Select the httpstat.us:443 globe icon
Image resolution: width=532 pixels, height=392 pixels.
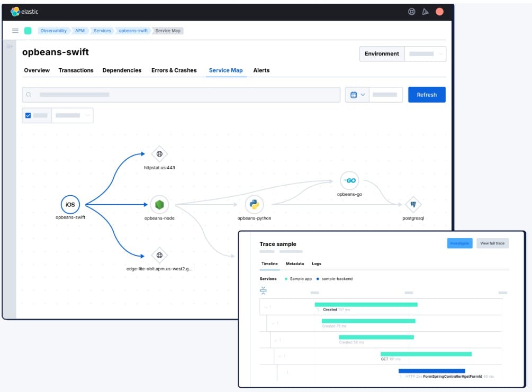coord(159,154)
